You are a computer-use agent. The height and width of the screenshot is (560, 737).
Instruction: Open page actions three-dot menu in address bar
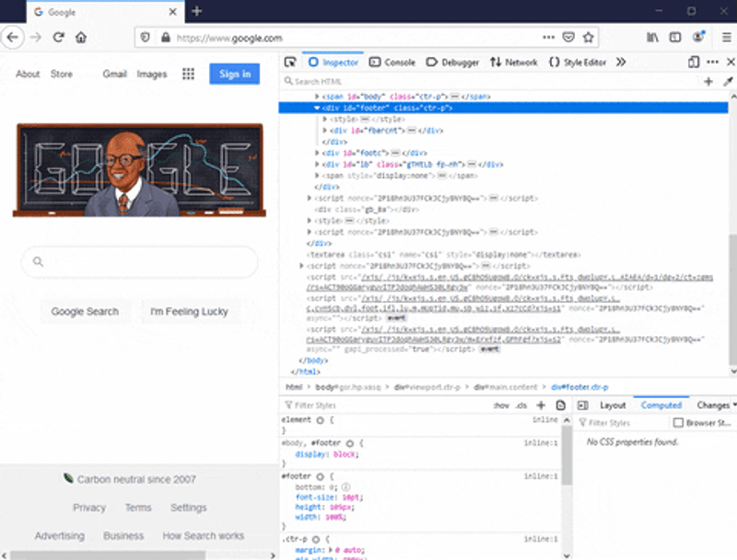[548, 37]
